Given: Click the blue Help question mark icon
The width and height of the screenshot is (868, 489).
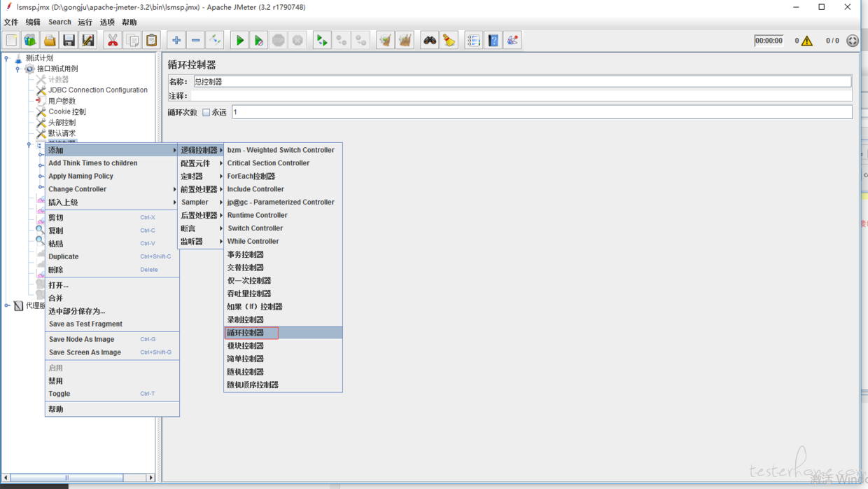Looking at the screenshot, I should 493,41.
